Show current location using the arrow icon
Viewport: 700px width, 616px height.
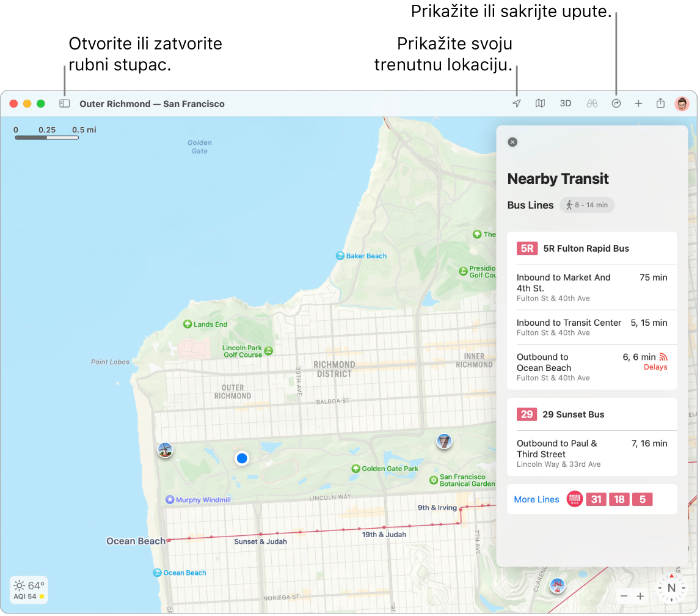(x=516, y=103)
